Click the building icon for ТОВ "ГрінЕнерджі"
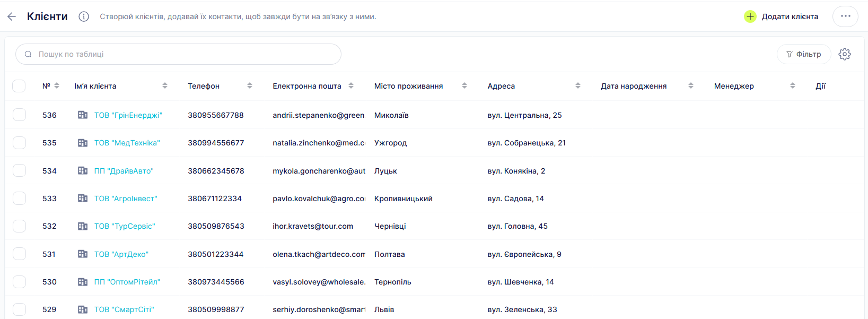This screenshot has height=319, width=868. (x=83, y=115)
